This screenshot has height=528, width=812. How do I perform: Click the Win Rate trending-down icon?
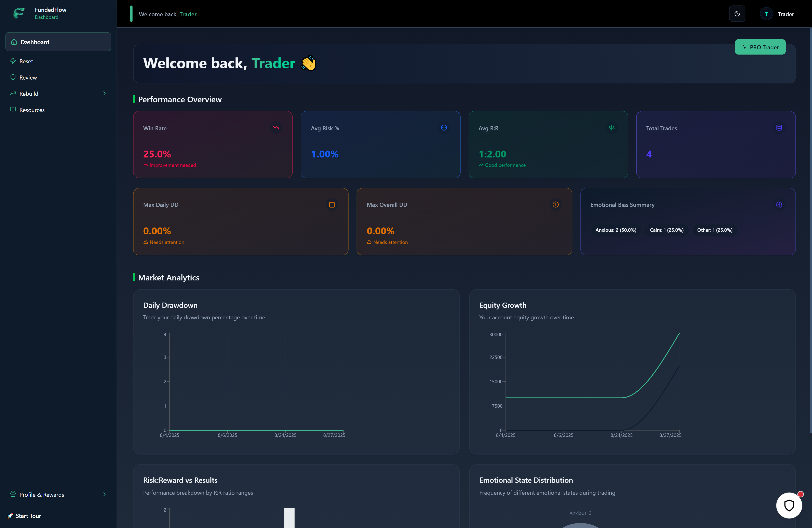(x=276, y=128)
